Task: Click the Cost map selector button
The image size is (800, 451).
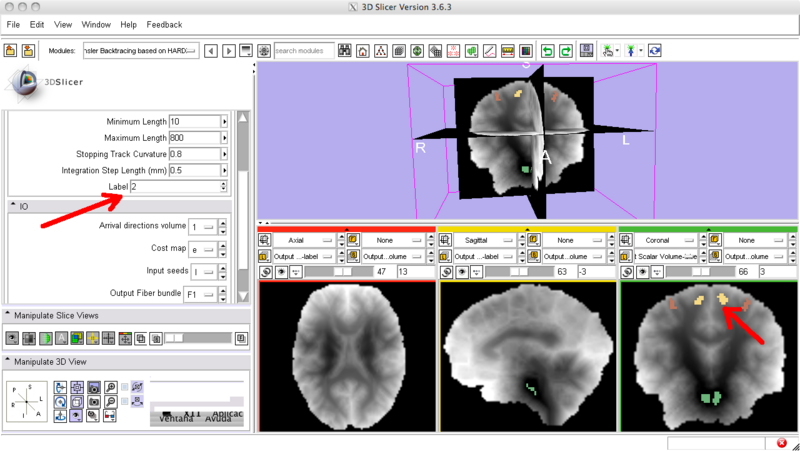Action: (202, 249)
